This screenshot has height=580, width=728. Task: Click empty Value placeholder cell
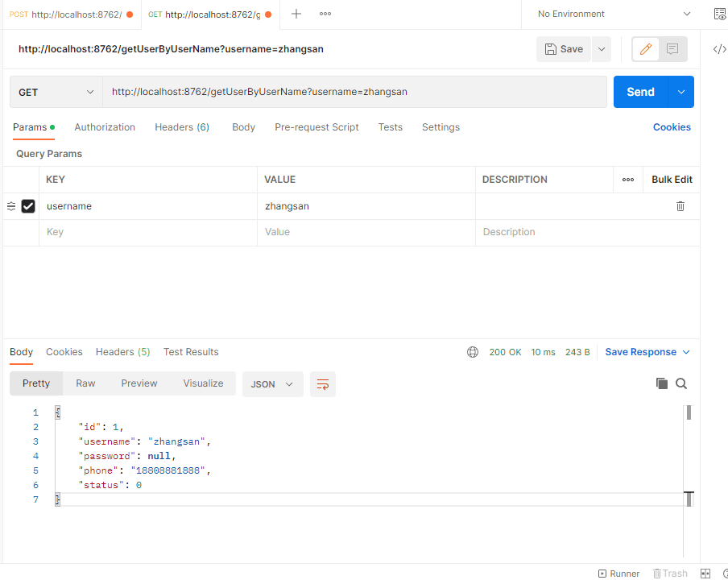point(366,232)
